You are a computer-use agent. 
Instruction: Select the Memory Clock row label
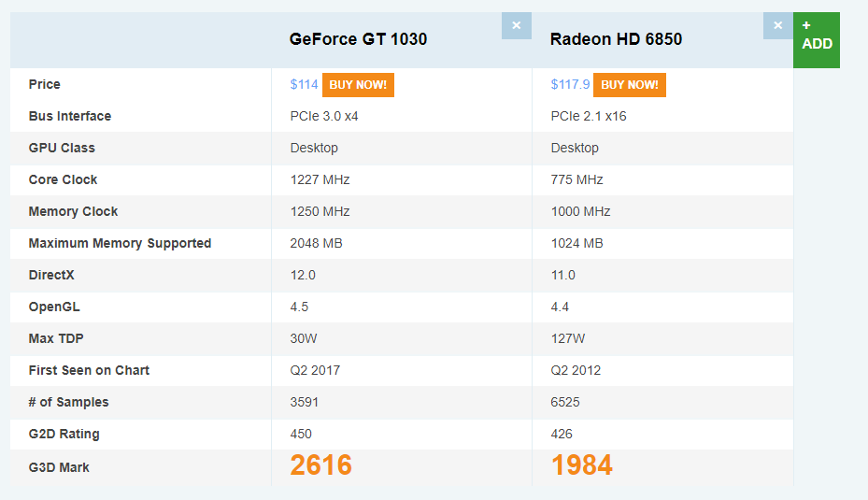point(73,211)
